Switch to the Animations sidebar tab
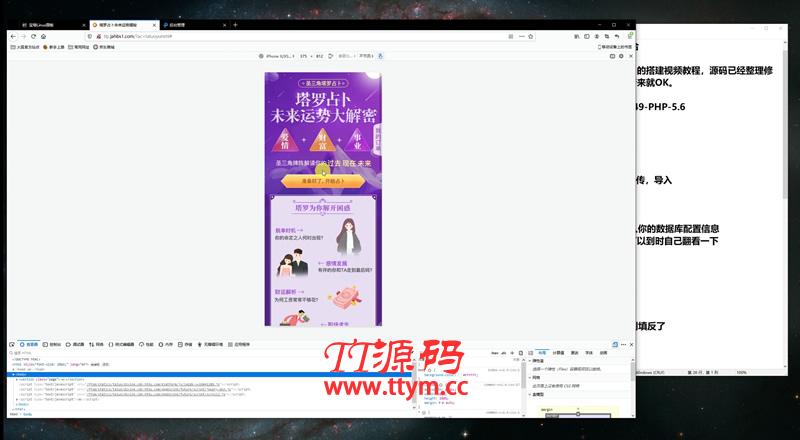 pyautogui.click(x=604, y=353)
